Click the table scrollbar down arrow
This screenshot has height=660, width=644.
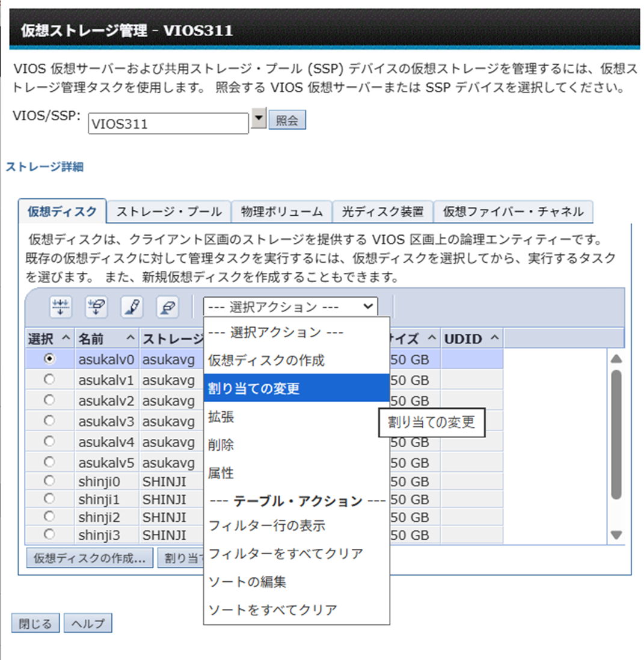pos(616,535)
